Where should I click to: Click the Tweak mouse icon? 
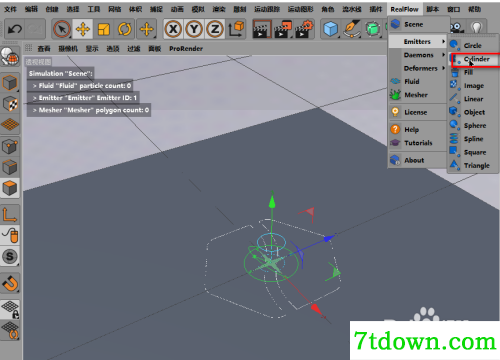coord(10,235)
